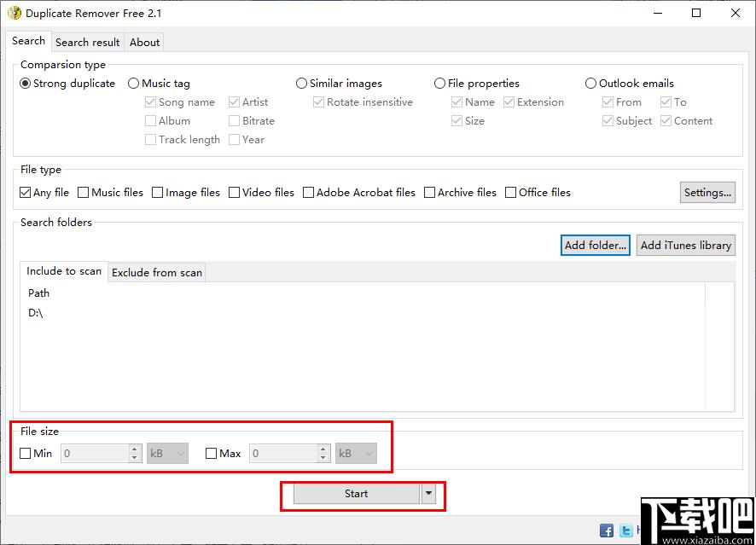Image resolution: width=756 pixels, height=545 pixels.
Task: Decrease the Min size value with down arrow
Action: (x=135, y=458)
